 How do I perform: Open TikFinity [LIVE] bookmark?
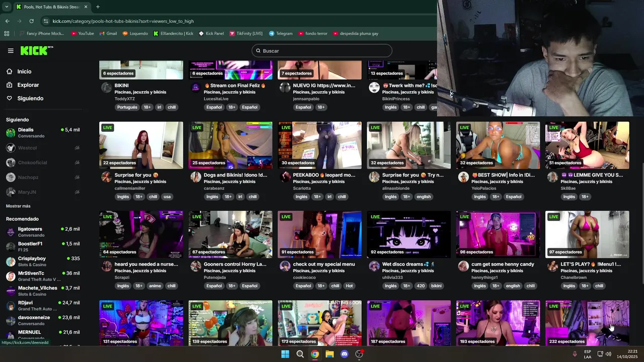[246, 34]
